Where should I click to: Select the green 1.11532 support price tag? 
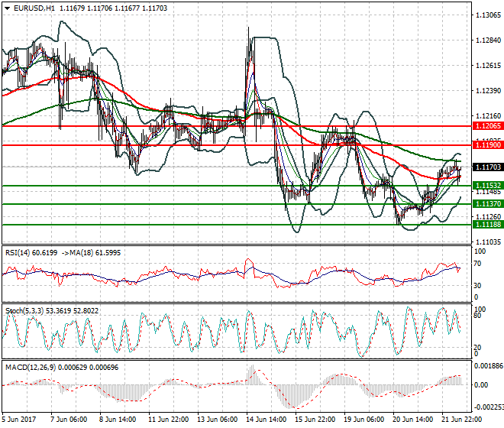pyautogui.click(x=487, y=186)
